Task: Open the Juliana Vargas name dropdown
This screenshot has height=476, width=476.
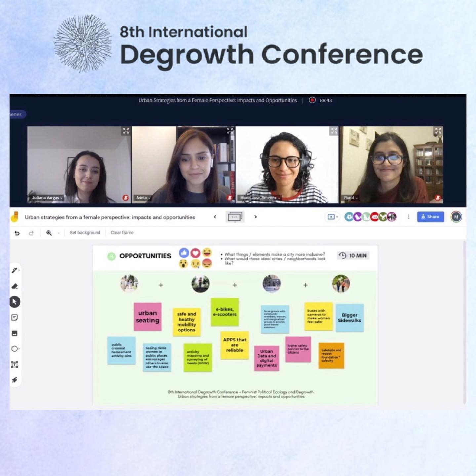Action: coord(61,198)
